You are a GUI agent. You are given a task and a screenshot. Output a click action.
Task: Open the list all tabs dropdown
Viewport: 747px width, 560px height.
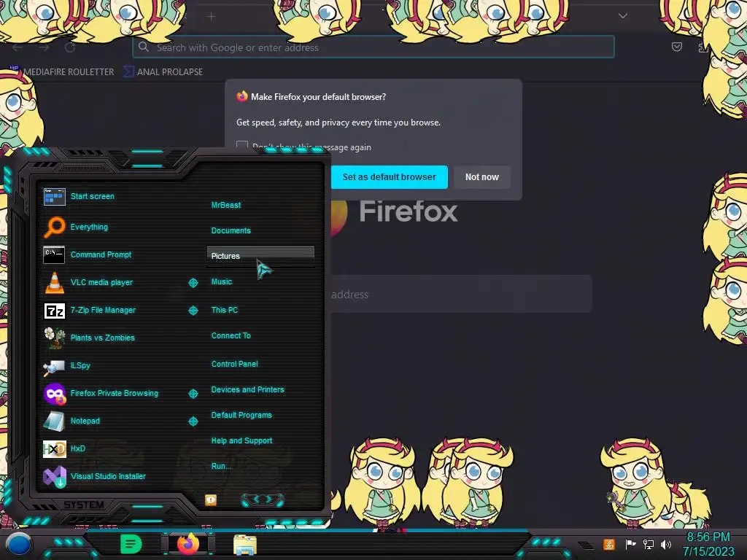pos(623,16)
